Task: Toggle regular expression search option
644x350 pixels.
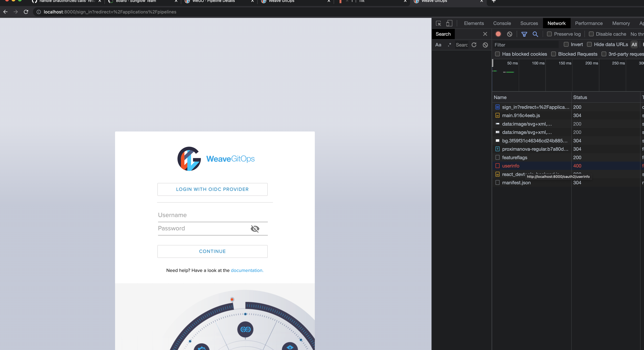Action: click(x=449, y=45)
